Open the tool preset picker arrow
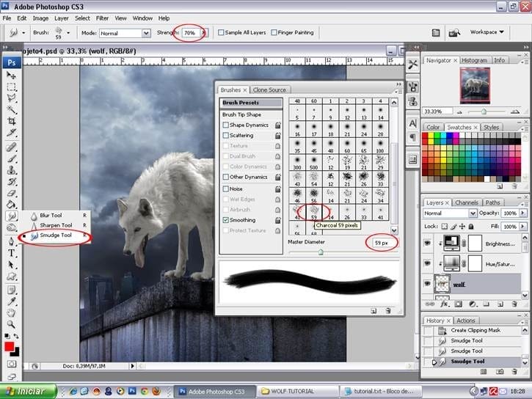Viewport: 532px width, 399px height. click(23, 33)
